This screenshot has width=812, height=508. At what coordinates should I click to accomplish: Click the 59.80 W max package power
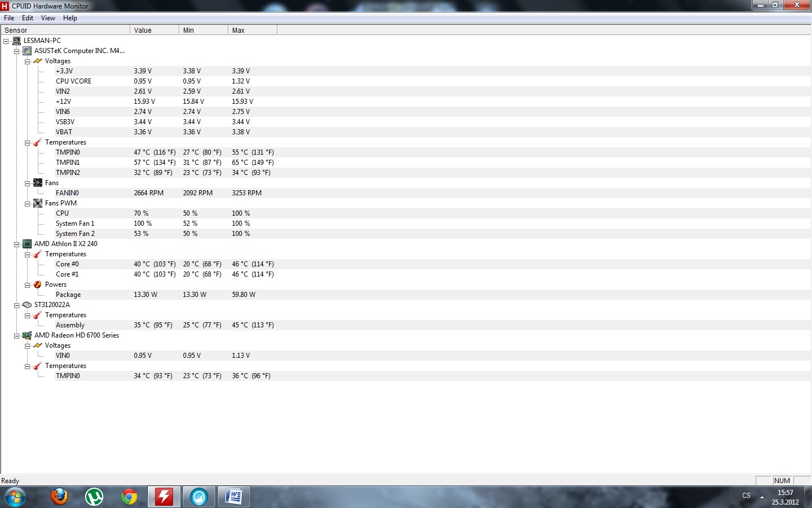244,295
